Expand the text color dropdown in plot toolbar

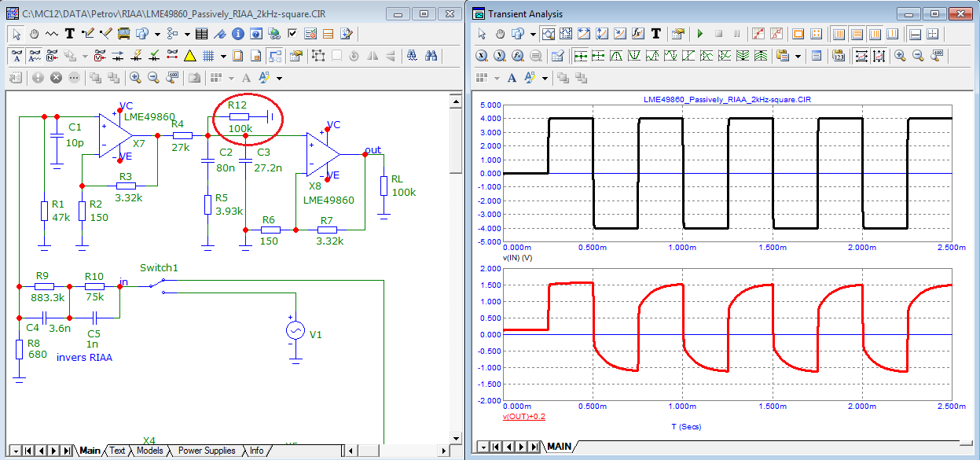(546, 78)
